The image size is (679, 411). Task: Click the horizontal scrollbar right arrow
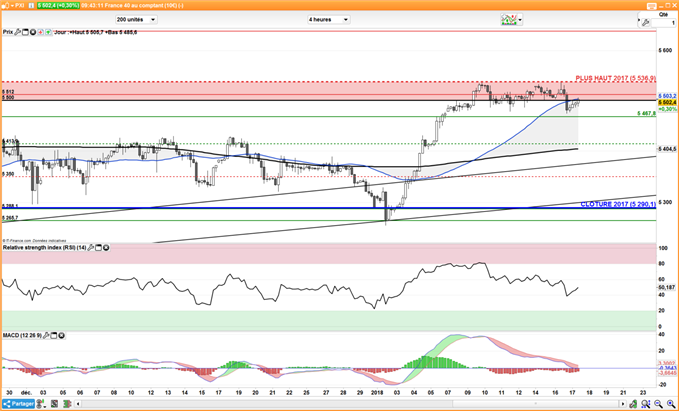coord(623,404)
